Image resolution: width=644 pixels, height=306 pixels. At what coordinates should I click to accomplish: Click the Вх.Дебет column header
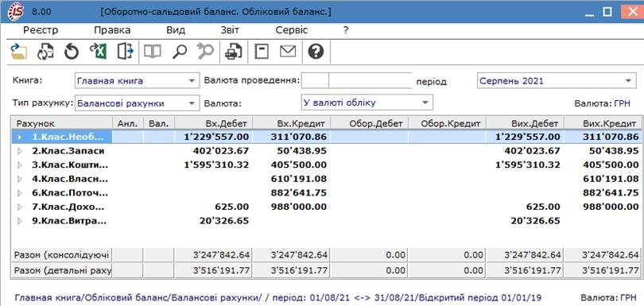(x=214, y=123)
